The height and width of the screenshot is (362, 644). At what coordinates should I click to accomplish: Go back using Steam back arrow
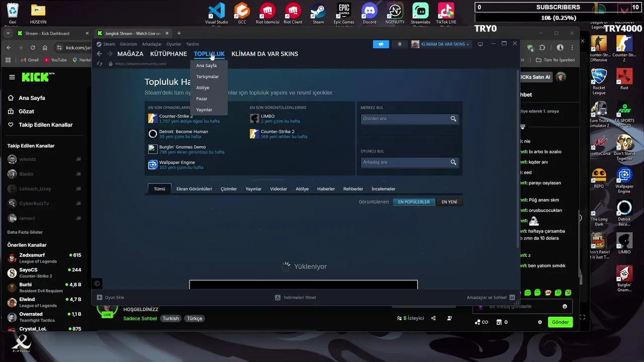(99, 54)
